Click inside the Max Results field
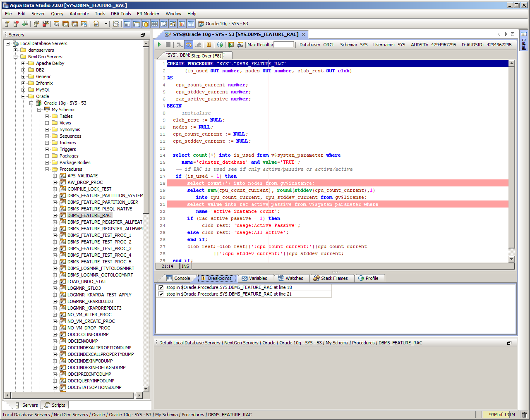The height and width of the screenshot is (420, 530). click(x=283, y=45)
